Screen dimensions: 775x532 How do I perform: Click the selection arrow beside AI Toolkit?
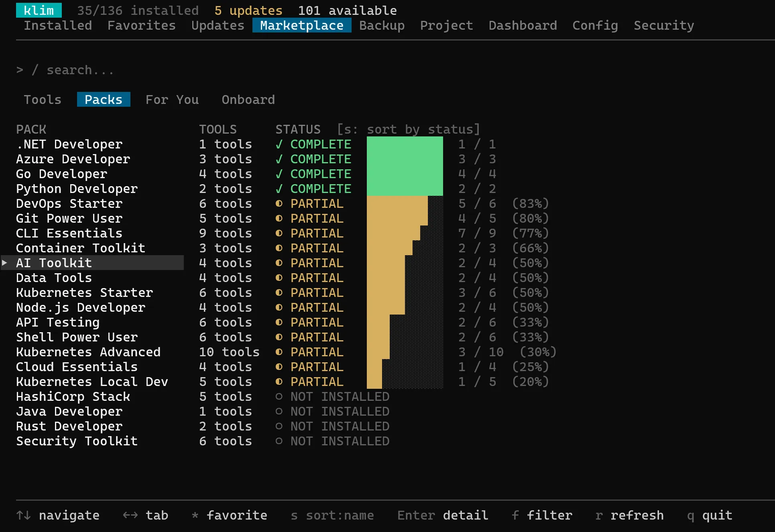click(4, 263)
